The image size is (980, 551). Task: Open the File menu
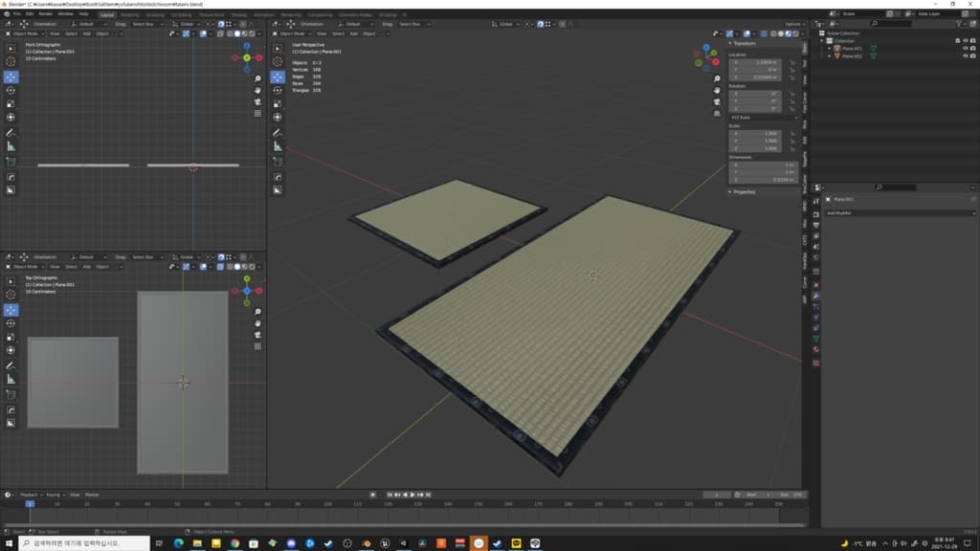16,14
